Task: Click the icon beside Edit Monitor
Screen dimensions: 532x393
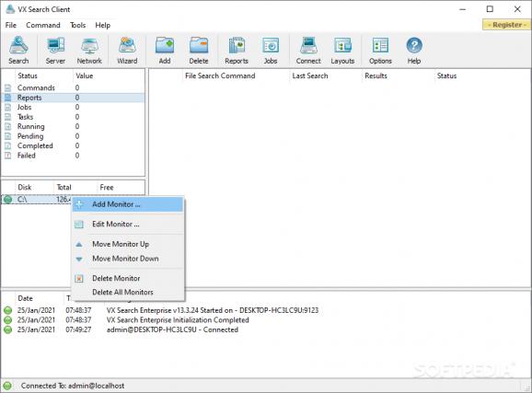Action: 79,224
